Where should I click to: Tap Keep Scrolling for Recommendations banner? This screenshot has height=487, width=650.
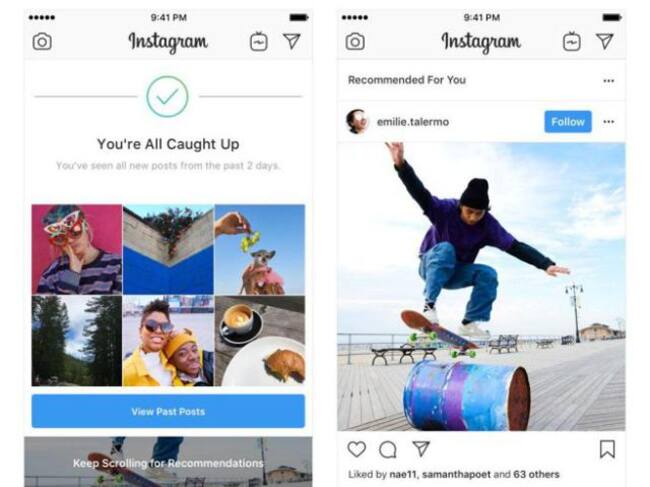point(168,462)
